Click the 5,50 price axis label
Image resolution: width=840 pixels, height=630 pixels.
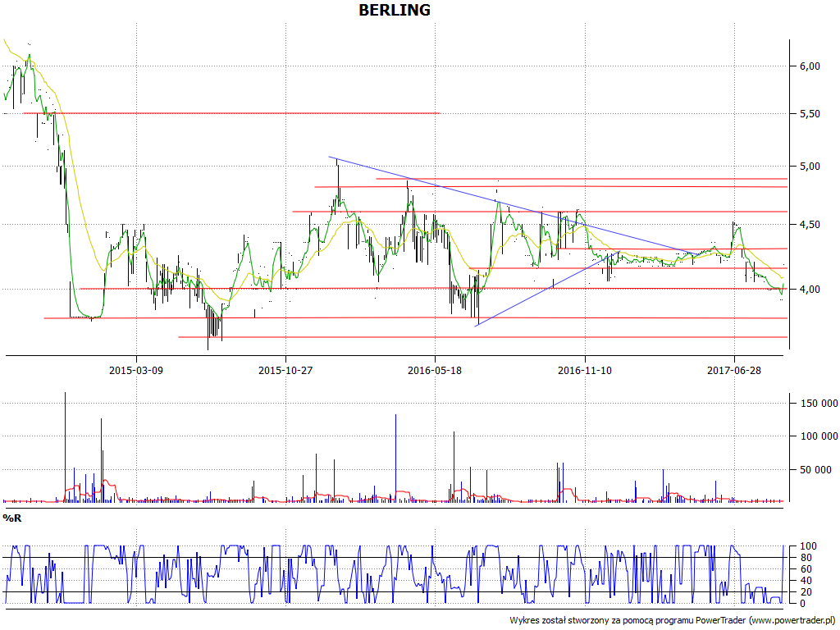click(x=810, y=113)
